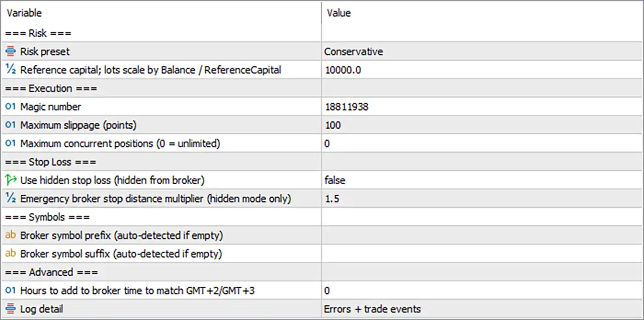Toggle the hidden stop loss false value
Viewport: 644px width, 320px height.
pyautogui.click(x=482, y=180)
